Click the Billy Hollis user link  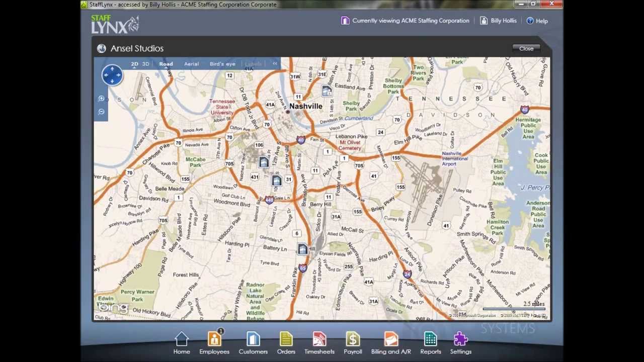click(x=498, y=21)
